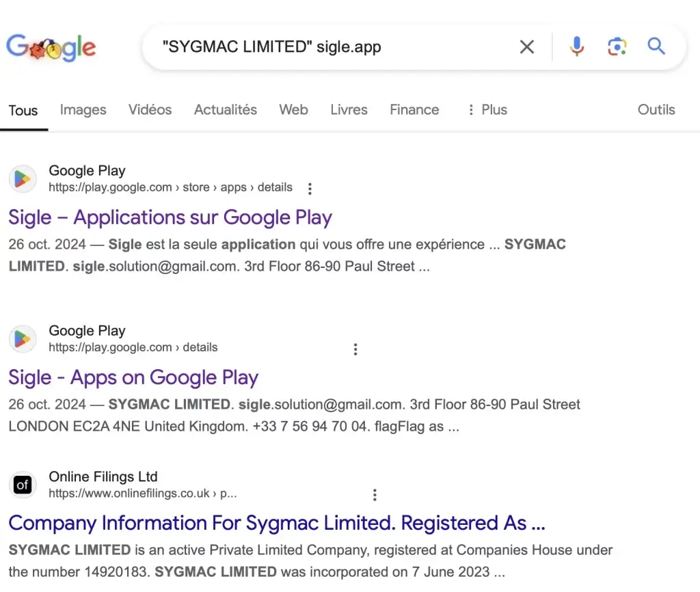Screen dimensions: 700x592
Task: Click the Google doodle logo
Action: (x=51, y=47)
